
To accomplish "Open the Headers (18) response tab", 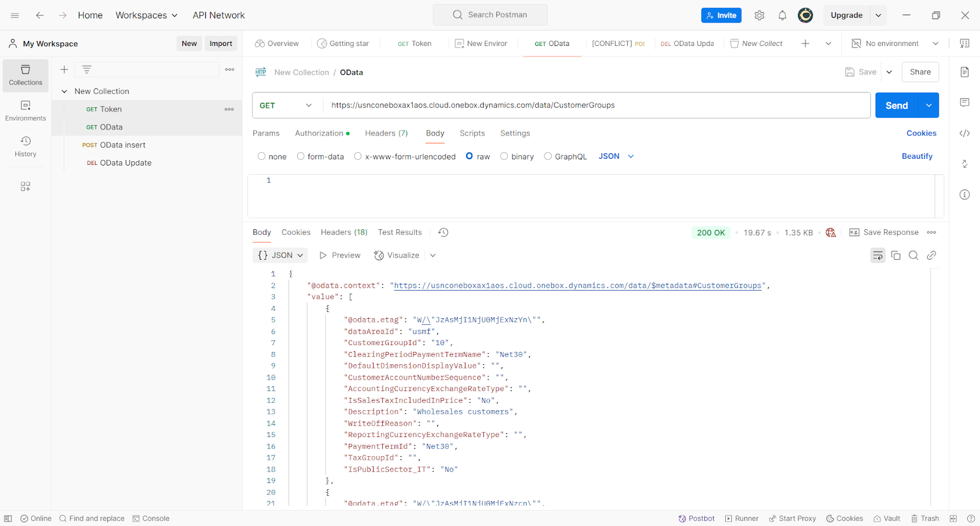I will click(x=344, y=232).
